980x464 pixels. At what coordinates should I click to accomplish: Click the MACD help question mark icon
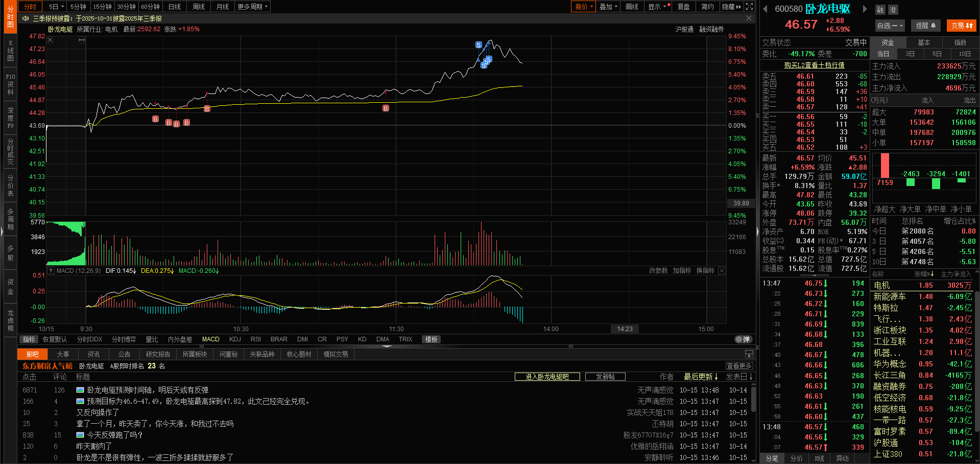click(51, 271)
